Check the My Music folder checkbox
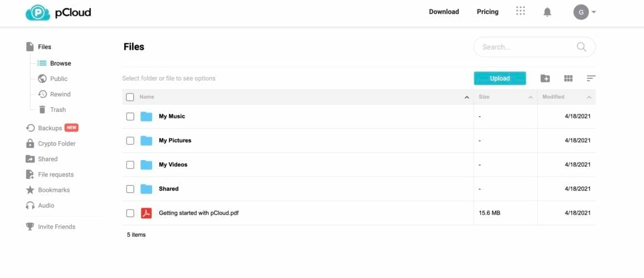Viewport: 644px width, 278px height. (130, 116)
